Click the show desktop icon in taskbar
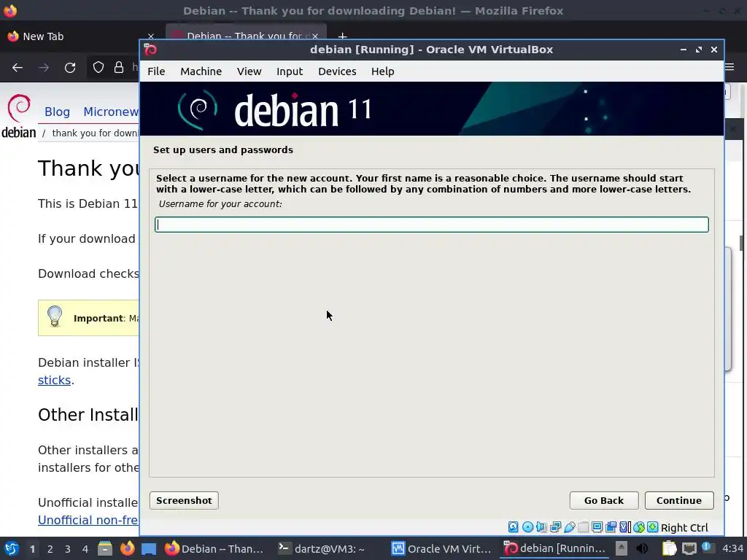This screenshot has height=560, width=747. click(149, 548)
